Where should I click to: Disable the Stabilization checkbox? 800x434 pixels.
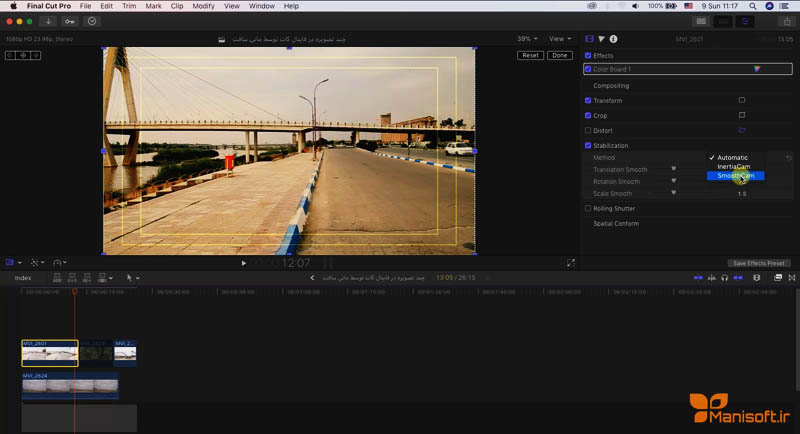click(x=588, y=145)
